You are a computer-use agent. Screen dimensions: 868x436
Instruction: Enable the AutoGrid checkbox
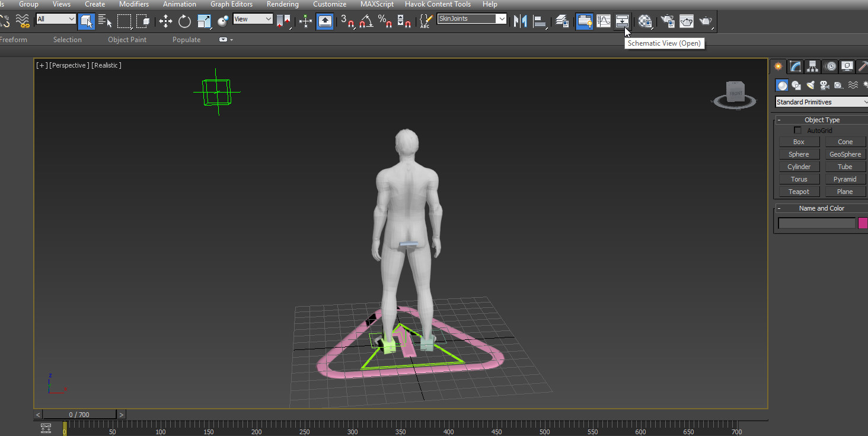797,131
